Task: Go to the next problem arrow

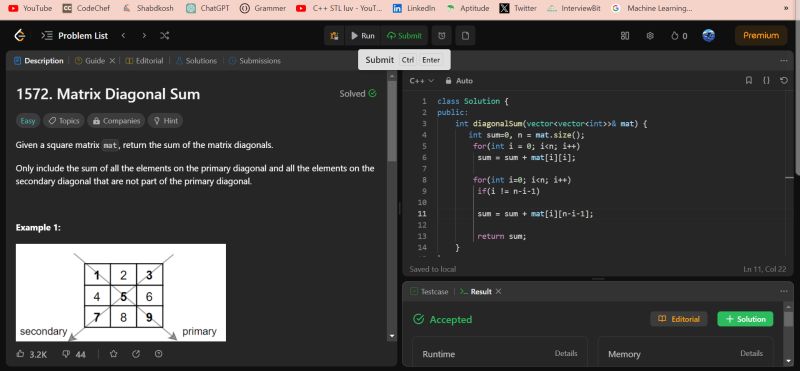Action: 144,35
